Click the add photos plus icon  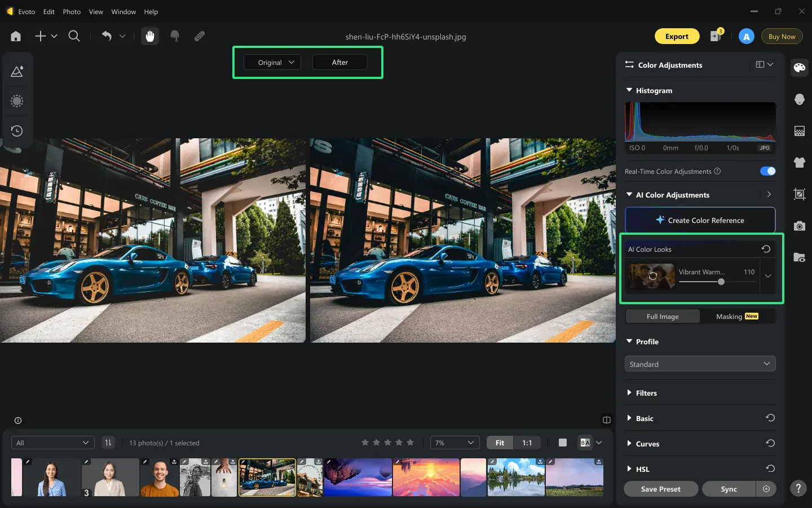pos(41,36)
